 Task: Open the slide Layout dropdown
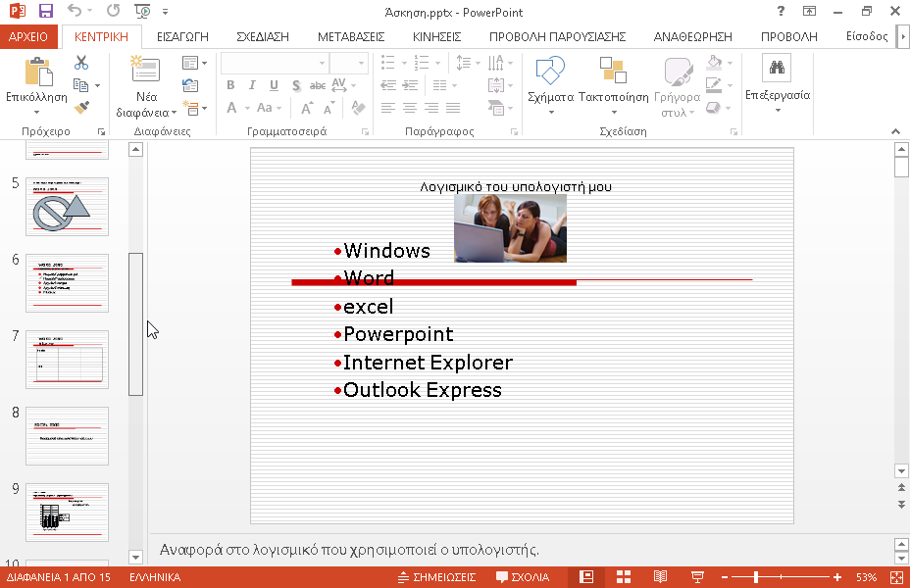194,63
